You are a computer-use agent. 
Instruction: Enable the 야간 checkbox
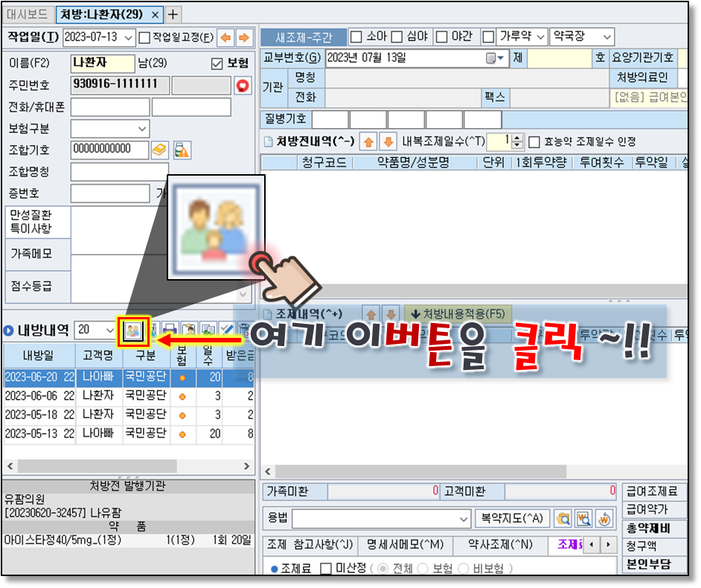click(x=441, y=36)
